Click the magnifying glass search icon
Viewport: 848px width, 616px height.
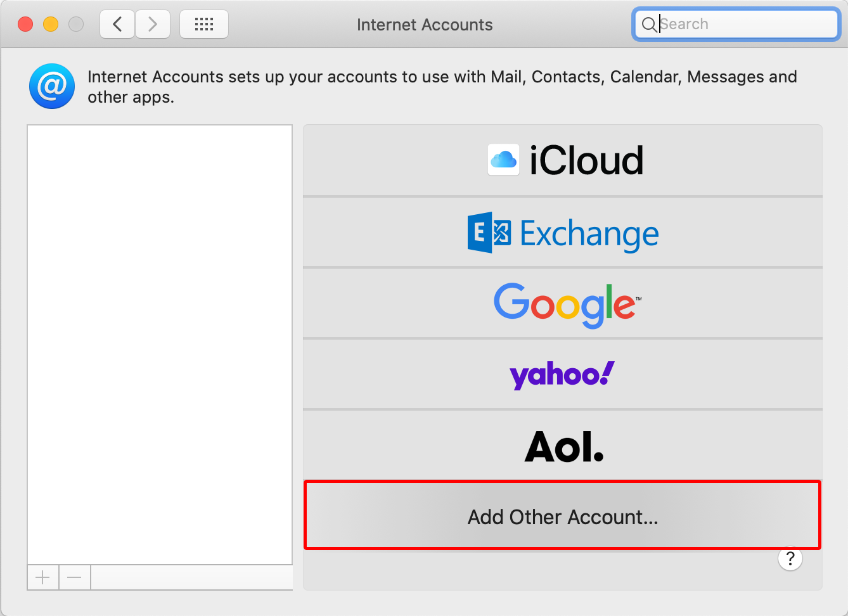(649, 25)
